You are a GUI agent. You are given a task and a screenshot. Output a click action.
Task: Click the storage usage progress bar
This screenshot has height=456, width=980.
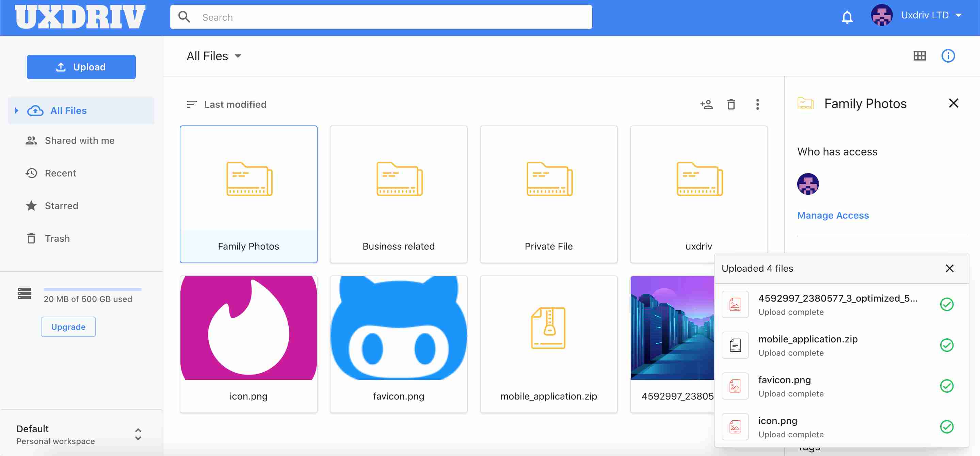point(93,289)
